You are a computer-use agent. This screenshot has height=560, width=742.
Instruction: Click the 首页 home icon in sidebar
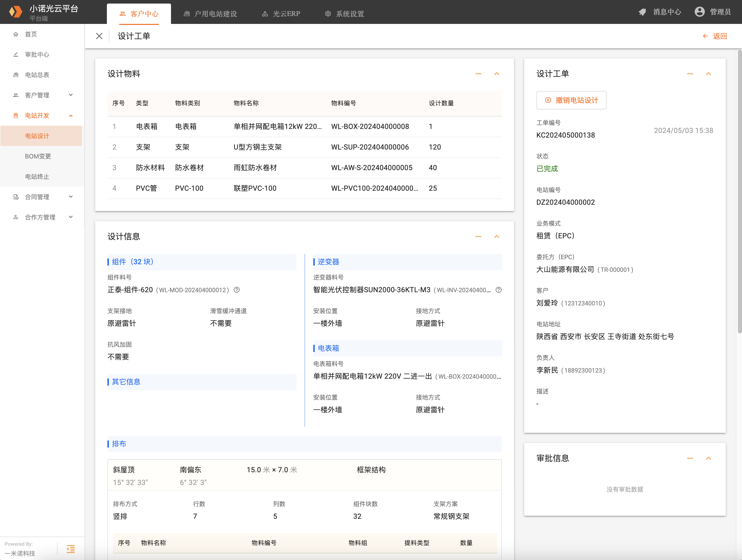[x=16, y=34]
